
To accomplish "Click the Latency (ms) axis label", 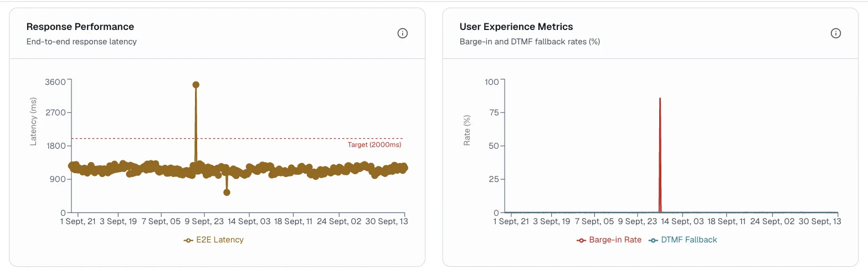I will tap(34, 122).
